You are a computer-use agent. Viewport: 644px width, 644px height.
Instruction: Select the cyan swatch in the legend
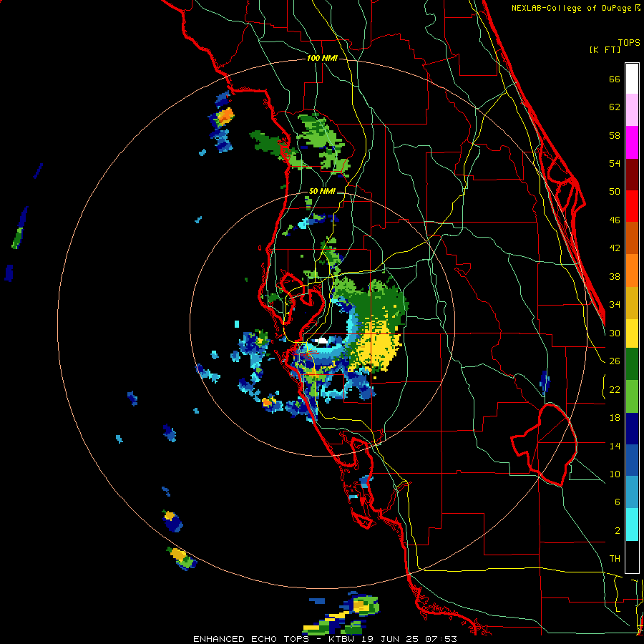pyautogui.click(x=632, y=525)
